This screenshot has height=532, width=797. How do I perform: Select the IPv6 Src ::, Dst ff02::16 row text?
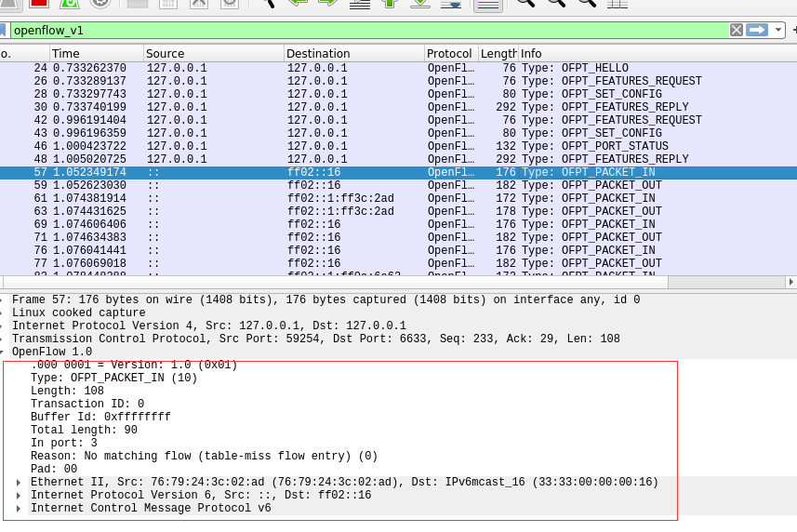tap(201, 496)
